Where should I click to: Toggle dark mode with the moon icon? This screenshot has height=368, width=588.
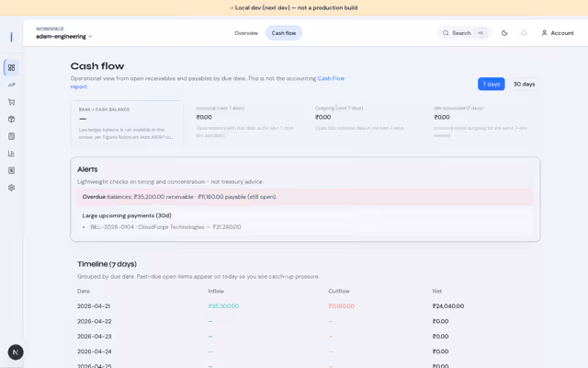pyautogui.click(x=504, y=33)
